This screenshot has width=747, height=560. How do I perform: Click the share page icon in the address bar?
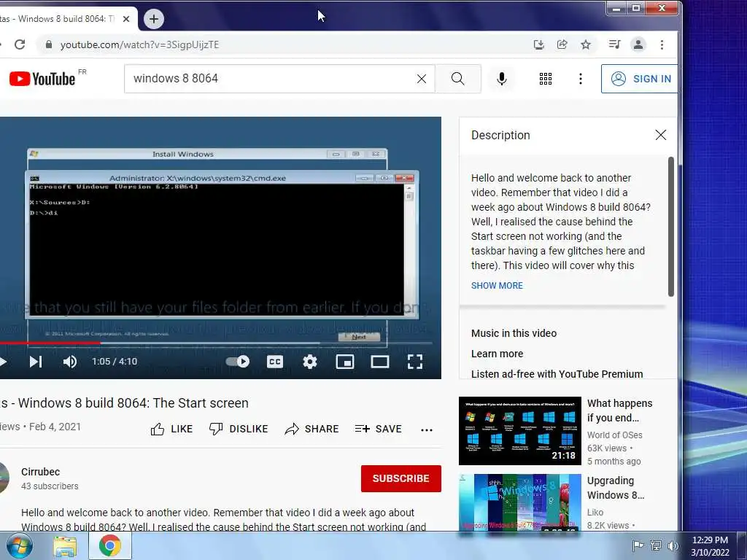coord(562,44)
